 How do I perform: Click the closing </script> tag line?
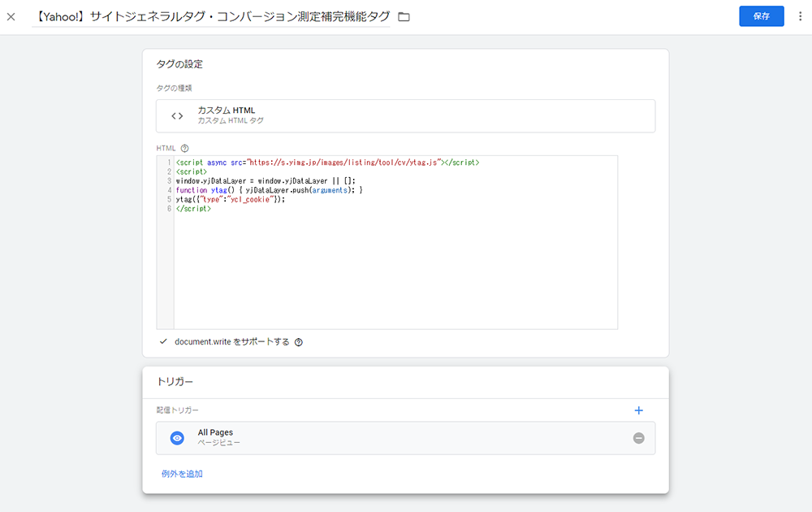tap(194, 209)
